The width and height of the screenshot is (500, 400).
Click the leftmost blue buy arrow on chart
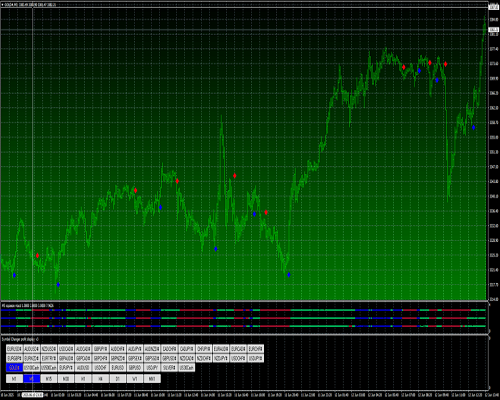click(x=14, y=275)
